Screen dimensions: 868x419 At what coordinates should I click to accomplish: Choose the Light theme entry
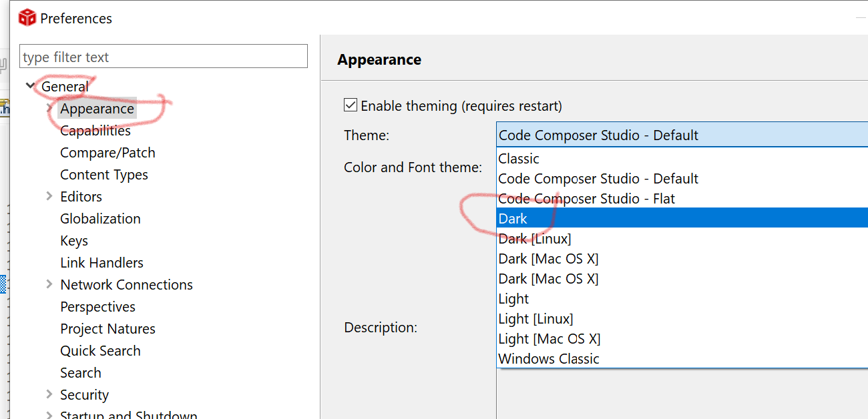[513, 298]
